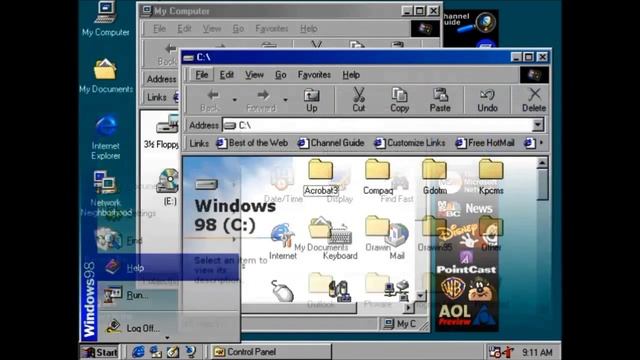Select the Gdotm folder
640x360 pixels.
[434, 177]
